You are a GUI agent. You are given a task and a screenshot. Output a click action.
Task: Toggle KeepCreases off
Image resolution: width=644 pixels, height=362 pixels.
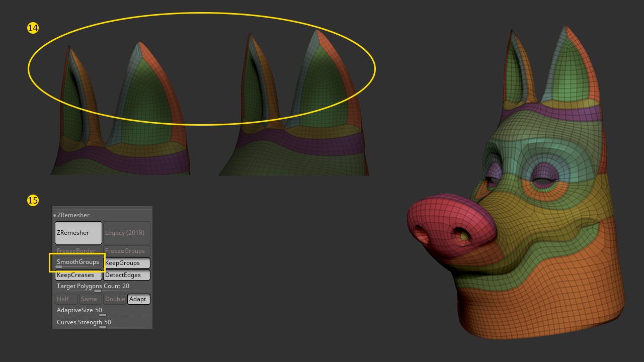pyautogui.click(x=78, y=275)
